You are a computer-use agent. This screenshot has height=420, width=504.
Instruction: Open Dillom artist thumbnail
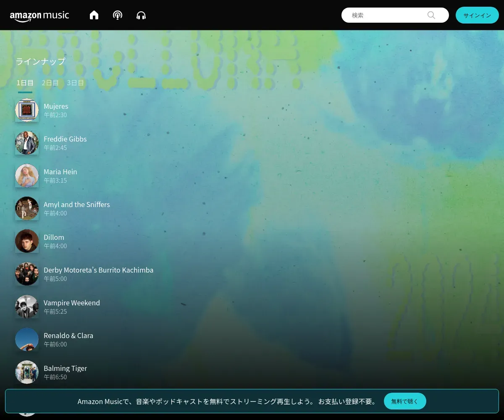[x=27, y=241]
